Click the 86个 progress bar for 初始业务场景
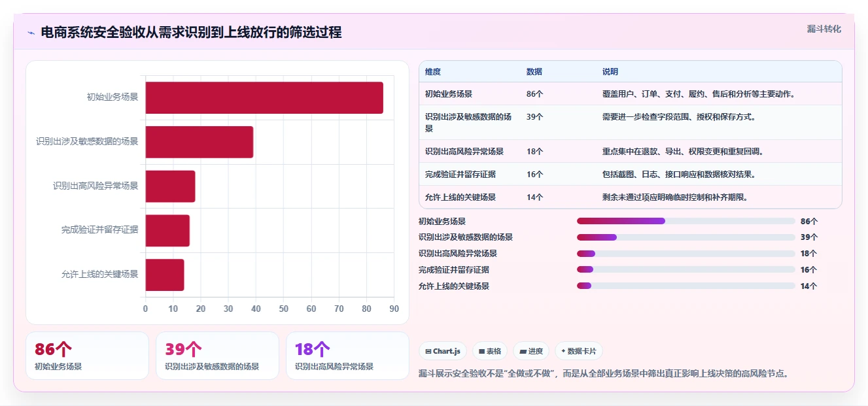868x406 pixels. pyautogui.click(x=686, y=221)
